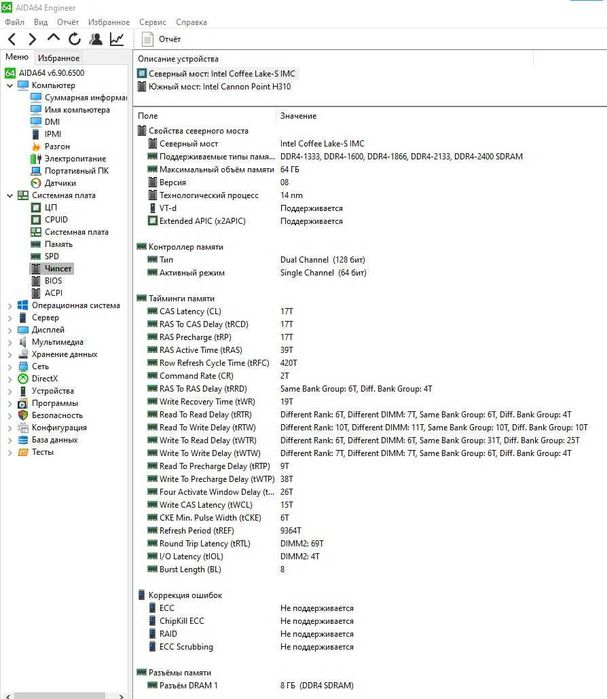Open the Память memory icon item
Screen dimensions: 607x699
click(52, 244)
